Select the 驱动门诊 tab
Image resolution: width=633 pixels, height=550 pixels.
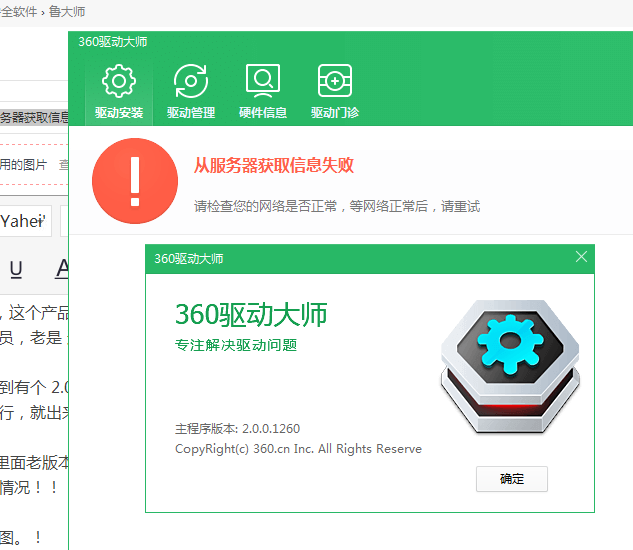tap(335, 92)
